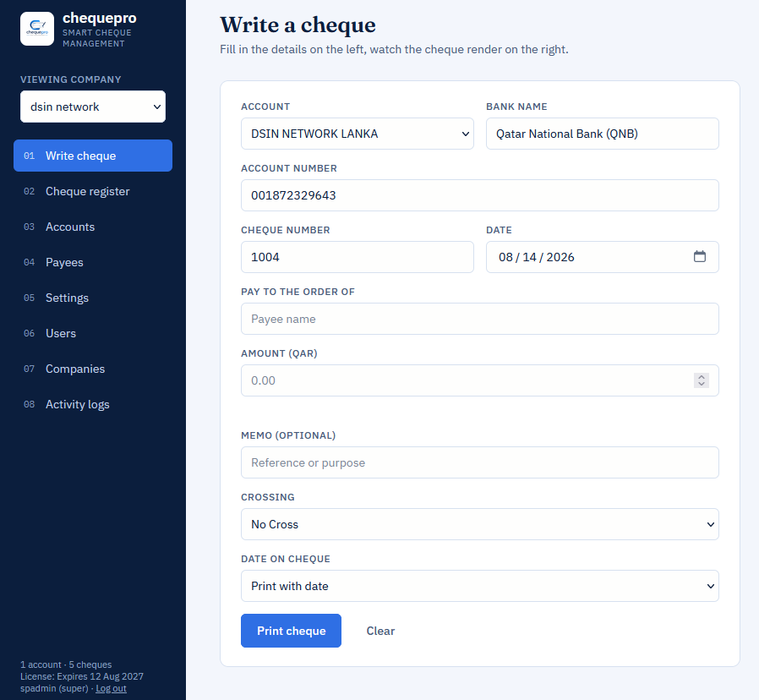Select the Write cheque menu item
The width and height of the screenshot is (759, 700).
tap(93, 156)
